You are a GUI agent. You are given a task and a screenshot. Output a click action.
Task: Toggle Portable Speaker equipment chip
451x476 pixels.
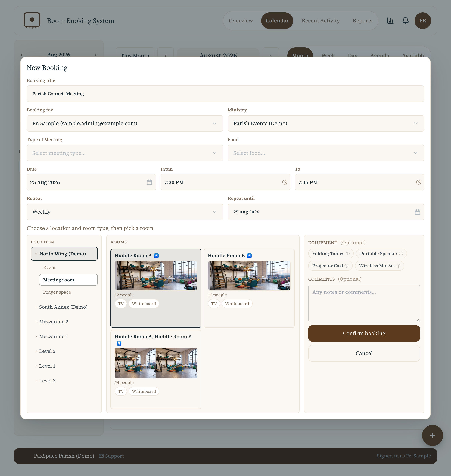[381, 254]
